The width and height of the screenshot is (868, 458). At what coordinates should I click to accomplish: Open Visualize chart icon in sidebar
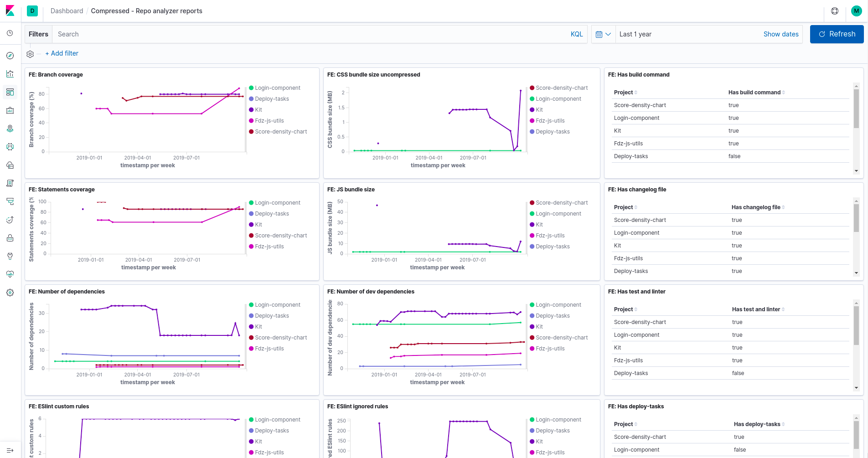click(x=10, y=74)
